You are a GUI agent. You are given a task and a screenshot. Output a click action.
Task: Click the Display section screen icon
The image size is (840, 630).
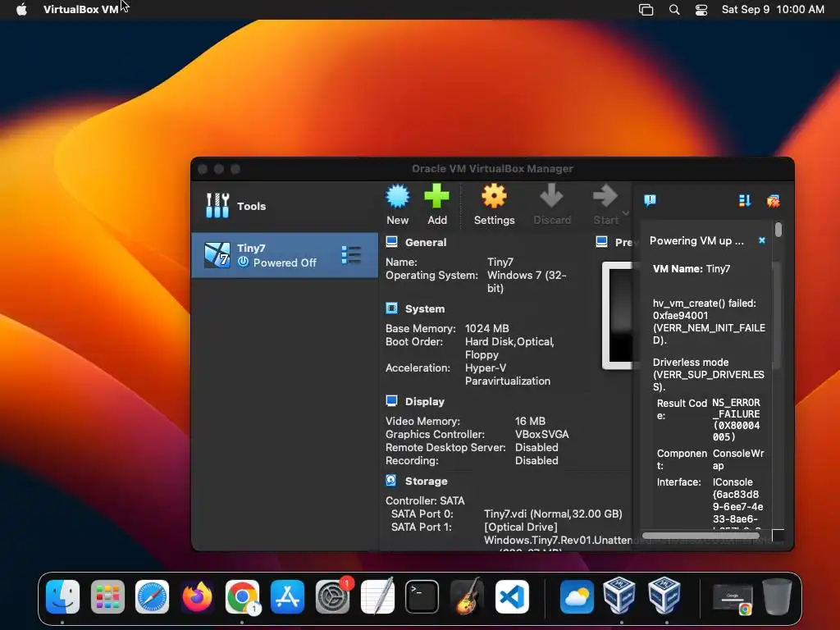click(391, 401)
